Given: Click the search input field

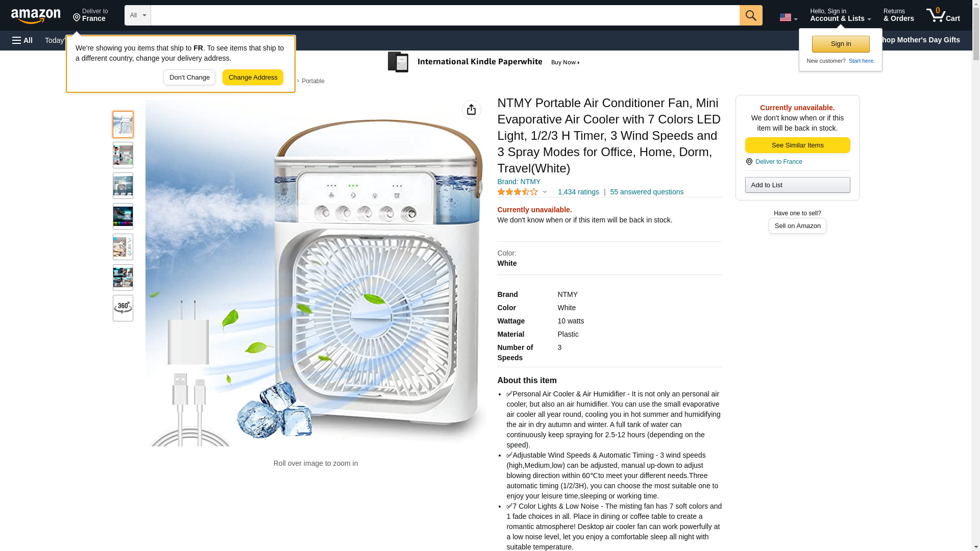Looking at the screenshot, I should click(x=445, y=15).
